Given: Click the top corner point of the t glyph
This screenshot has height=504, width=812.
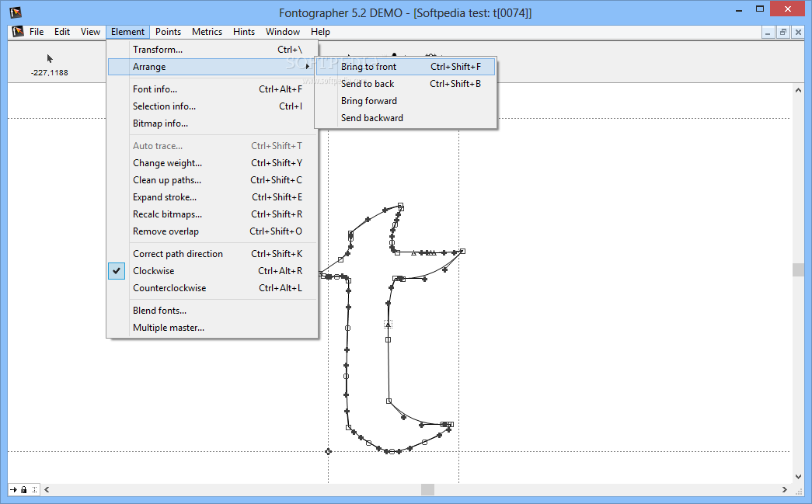Looking at the screenshot, I should (400, 206).
